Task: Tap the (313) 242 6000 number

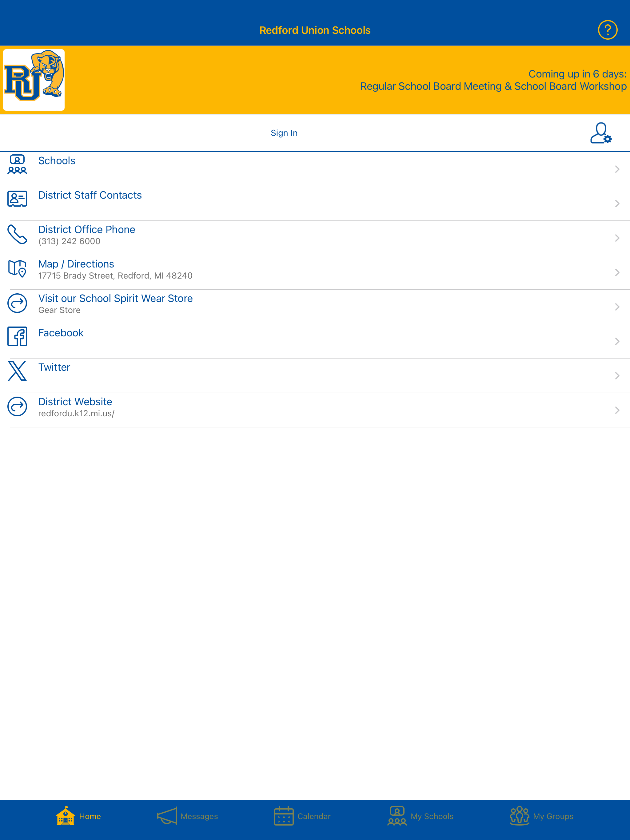Action: [x=69, y=241]
